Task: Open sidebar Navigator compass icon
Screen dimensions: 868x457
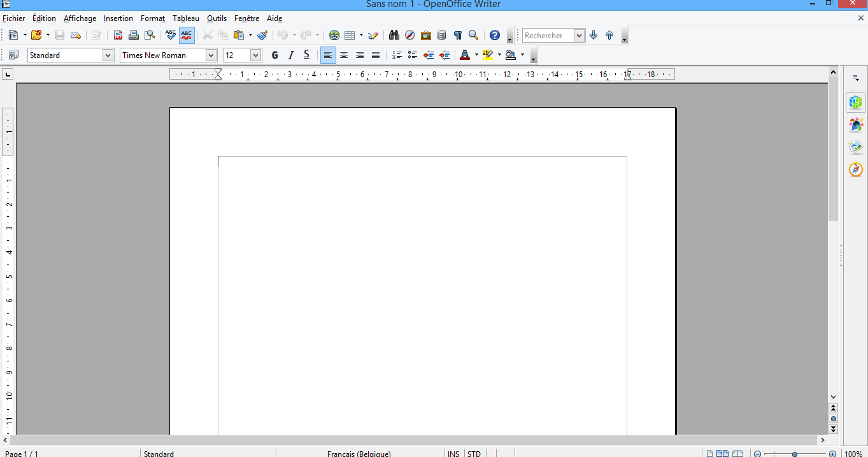Action: point(856,170)
